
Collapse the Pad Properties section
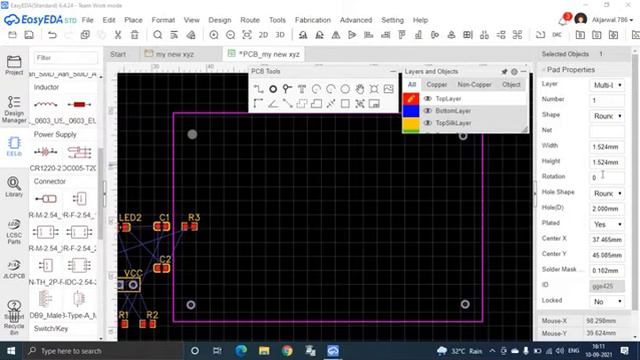(544, 70)
